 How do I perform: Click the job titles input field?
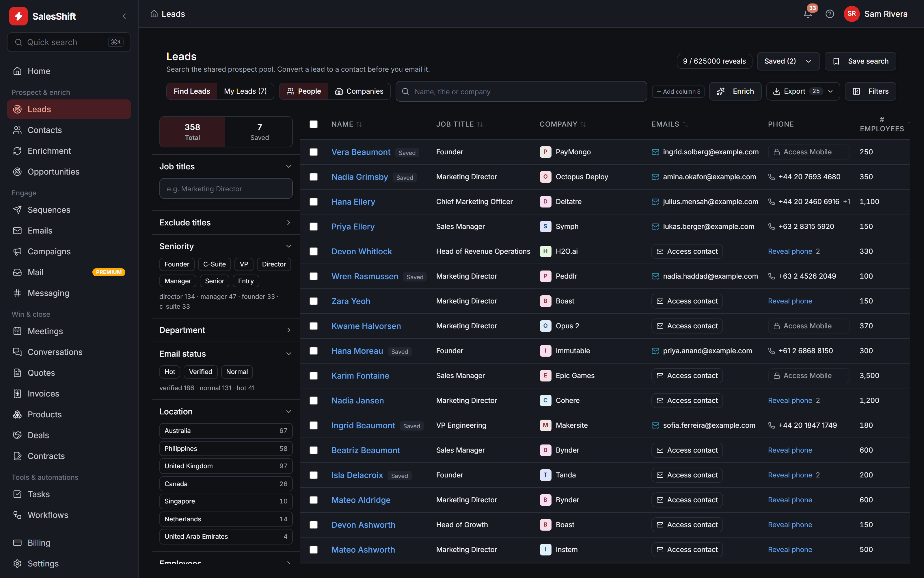[x=226, y=188]
